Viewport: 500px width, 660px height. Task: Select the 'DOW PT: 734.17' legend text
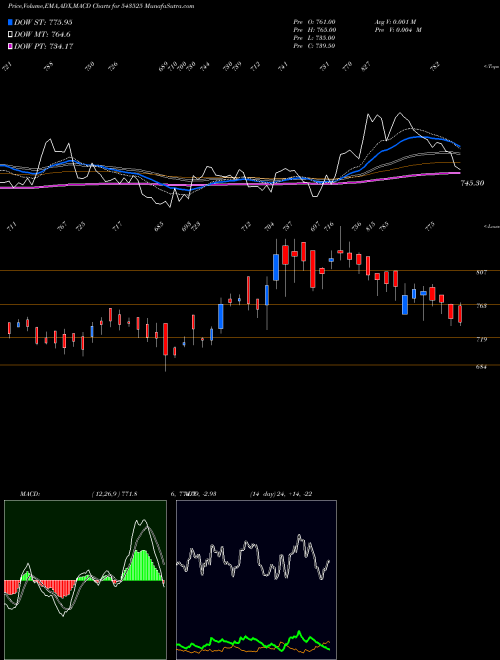pyautogui.click(x=44, y=47)
